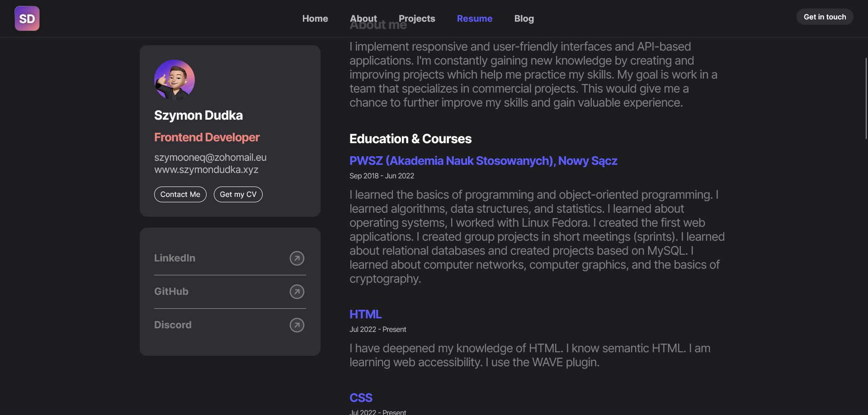This screenshot has width=868, height=415.
Task: Click the HTML course heading
Action: coord(365,314)
